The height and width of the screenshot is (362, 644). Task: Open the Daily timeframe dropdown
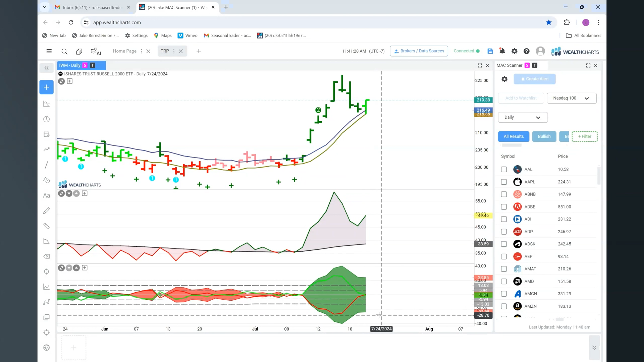[x=523, y=117]
